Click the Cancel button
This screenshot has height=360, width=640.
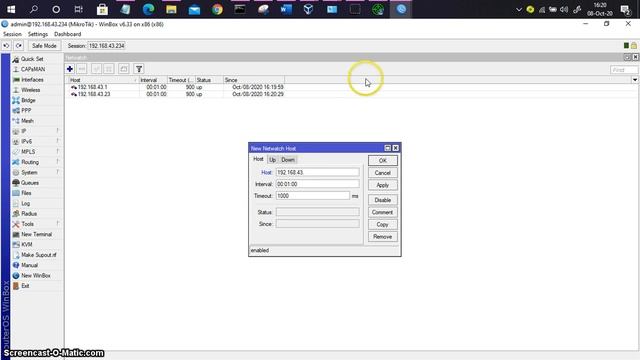(382, 173)
